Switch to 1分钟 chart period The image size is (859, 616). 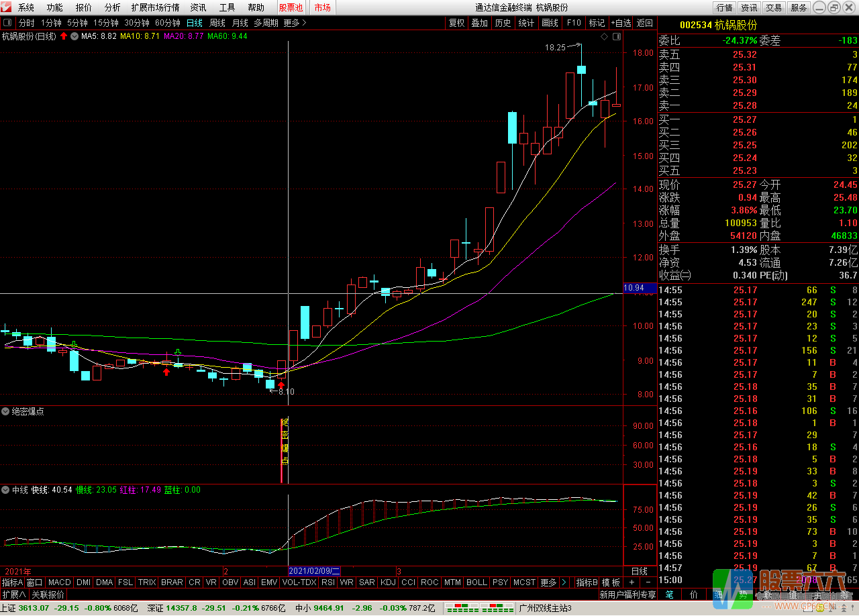[x=52, y=22]
